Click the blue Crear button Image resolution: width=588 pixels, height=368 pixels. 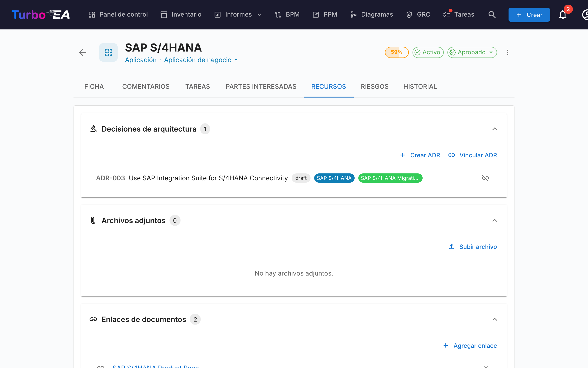pyautogui.click(x=529, y=14)
